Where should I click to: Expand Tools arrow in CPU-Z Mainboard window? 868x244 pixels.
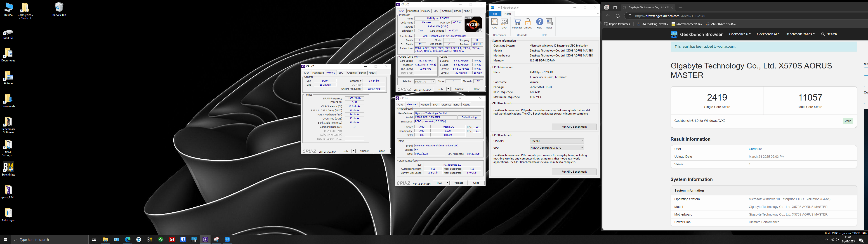coord(448,183)
